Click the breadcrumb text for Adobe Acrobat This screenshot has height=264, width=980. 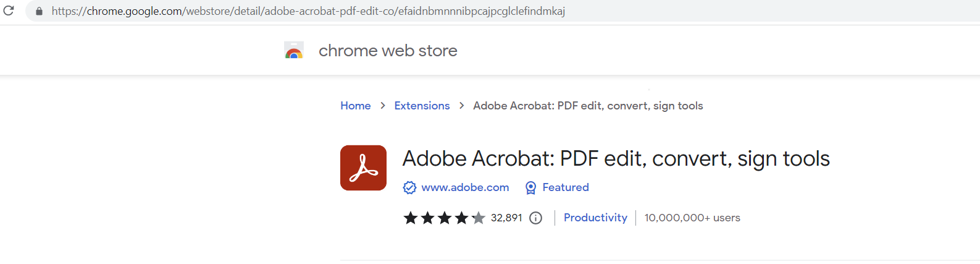[x=588, y=106]
